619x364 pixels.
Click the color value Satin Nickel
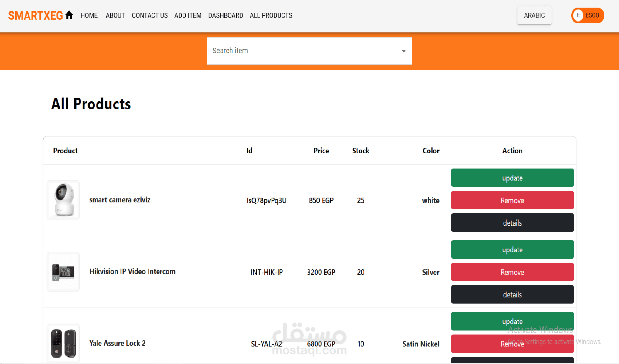coord(421,344)
